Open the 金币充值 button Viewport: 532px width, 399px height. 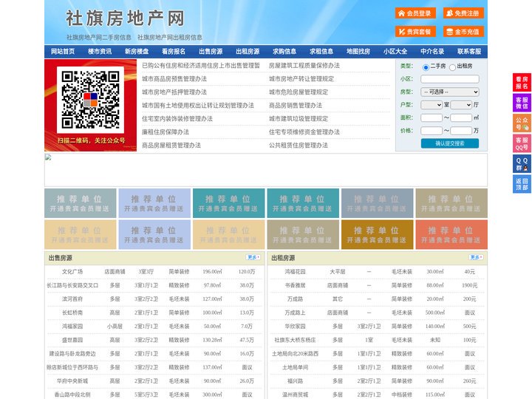click(x=463, y=32)
